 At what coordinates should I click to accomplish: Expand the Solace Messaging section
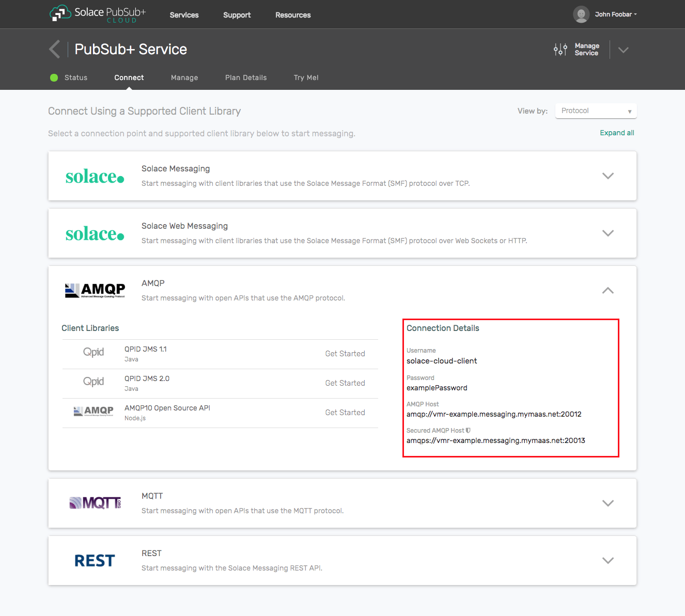click(x=608, y=176)
